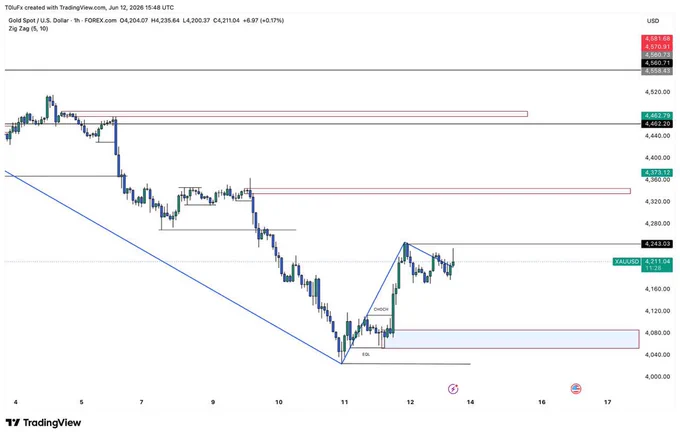This screenshot has width=680, height=437.
Task: Click the green 4,373.12 price label
Action: click(x=657, y=173)
